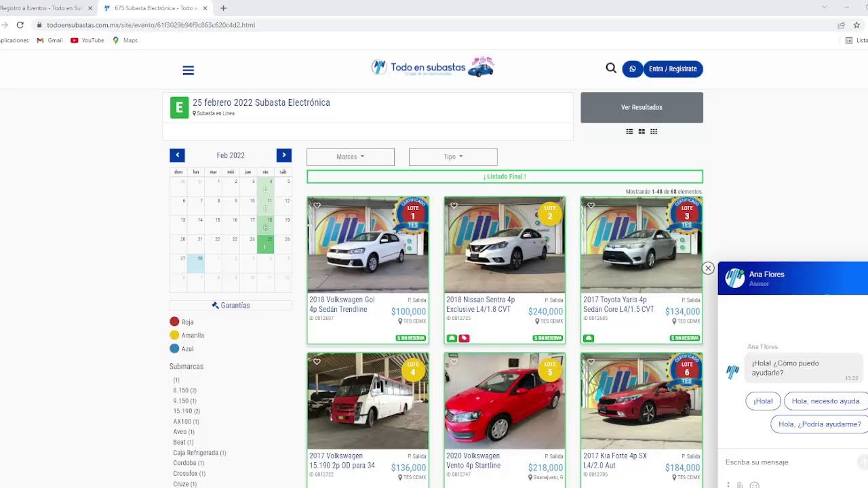This screenshot has height=488, width=868.
Task: Click the Lote 1 certified badge
Action: click(413, 215)
